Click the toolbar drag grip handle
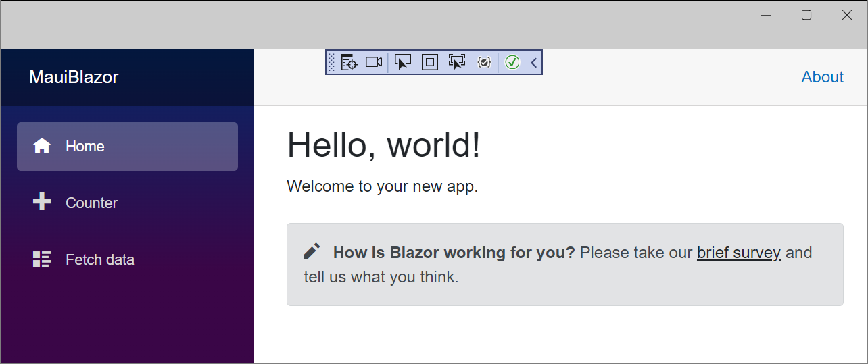Viewport: 868px width, 364px height. 332,63
